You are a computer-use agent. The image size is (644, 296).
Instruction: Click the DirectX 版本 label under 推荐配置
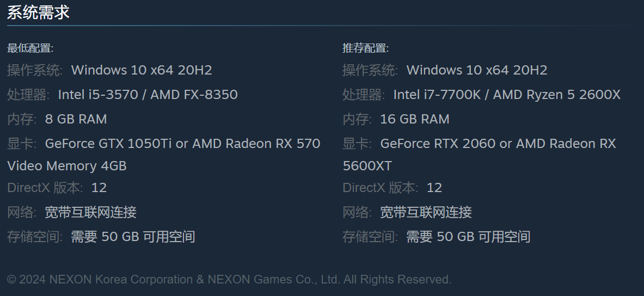coord(380,188)
